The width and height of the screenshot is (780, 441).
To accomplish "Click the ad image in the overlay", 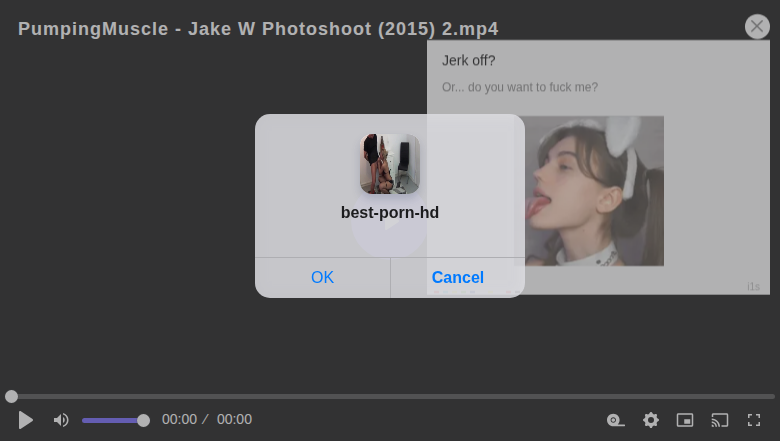I will (x=594, y=190).
